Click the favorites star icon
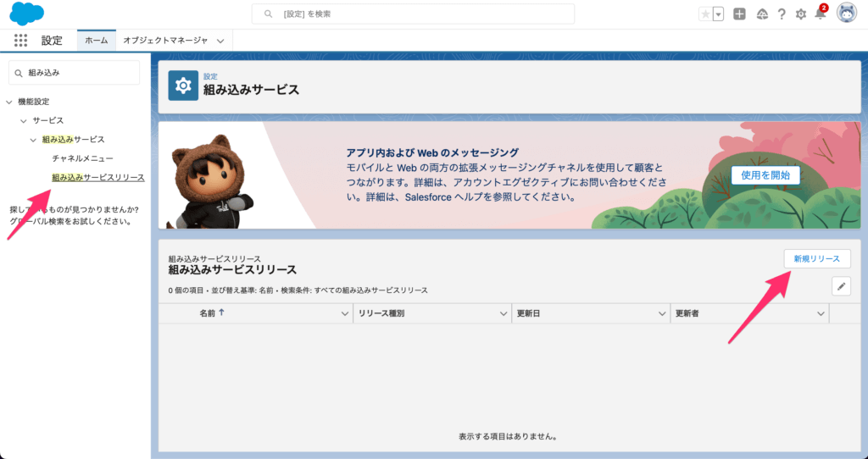 click(705, 14)
